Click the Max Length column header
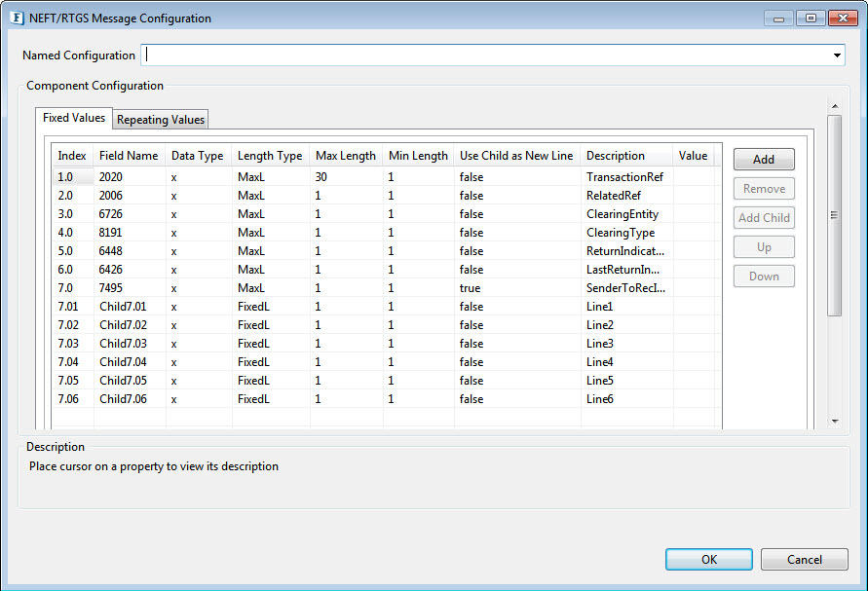Screen dimensions: 868x591 click(x=346, y=156)
